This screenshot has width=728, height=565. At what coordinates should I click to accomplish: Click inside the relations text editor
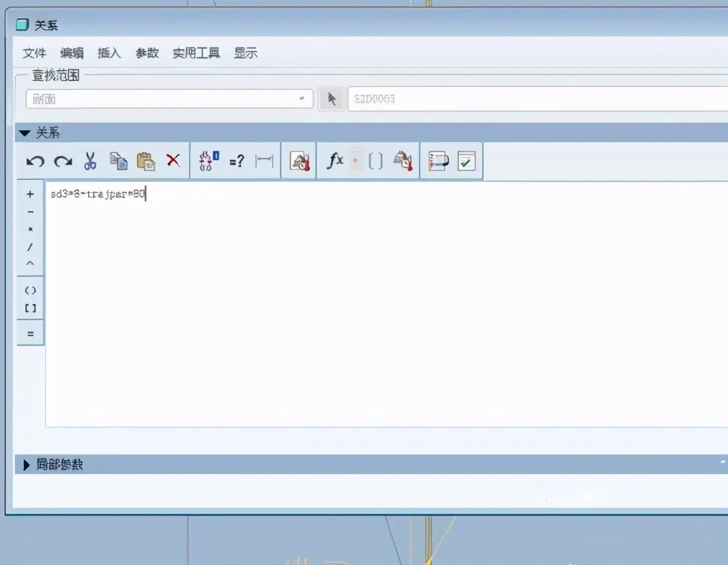coord(387,304)
